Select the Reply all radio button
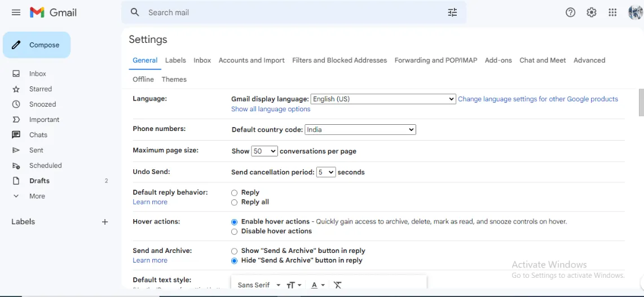This screenshot has width=644, height=297. (234, 202)
